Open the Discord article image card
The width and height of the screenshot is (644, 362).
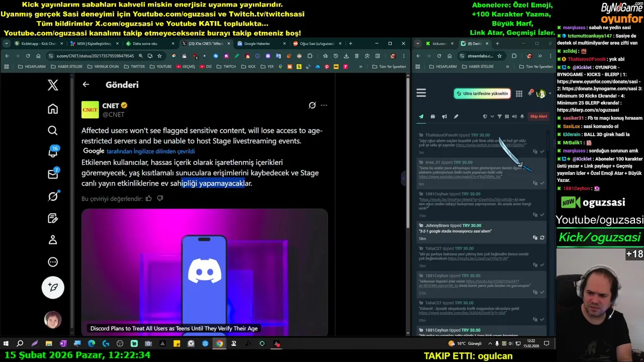(205, 272)
